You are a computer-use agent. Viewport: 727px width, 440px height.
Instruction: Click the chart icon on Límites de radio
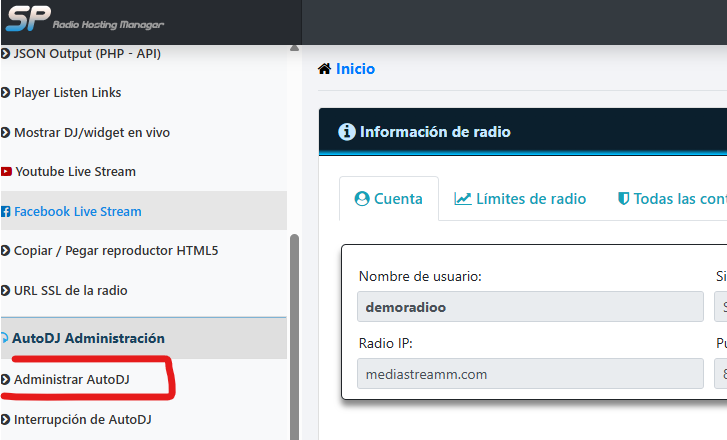coord(462,199)
